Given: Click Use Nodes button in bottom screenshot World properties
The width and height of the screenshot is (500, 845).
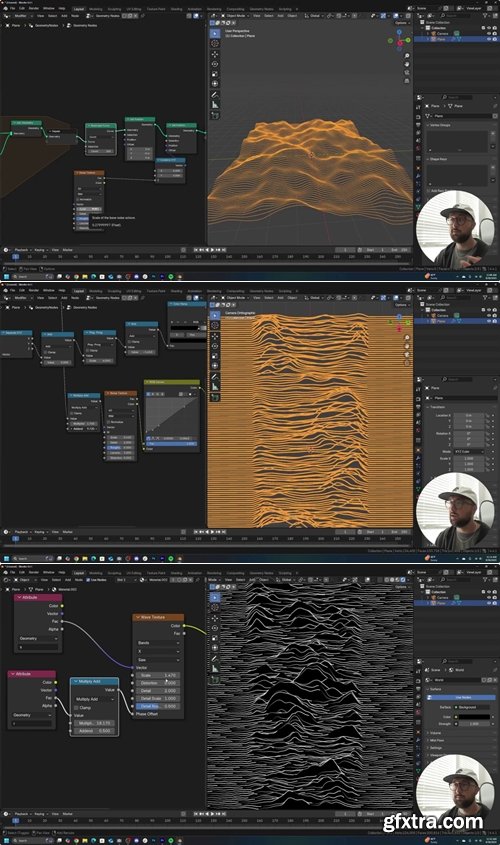Looking at the screenshot, I should [463, 697].
